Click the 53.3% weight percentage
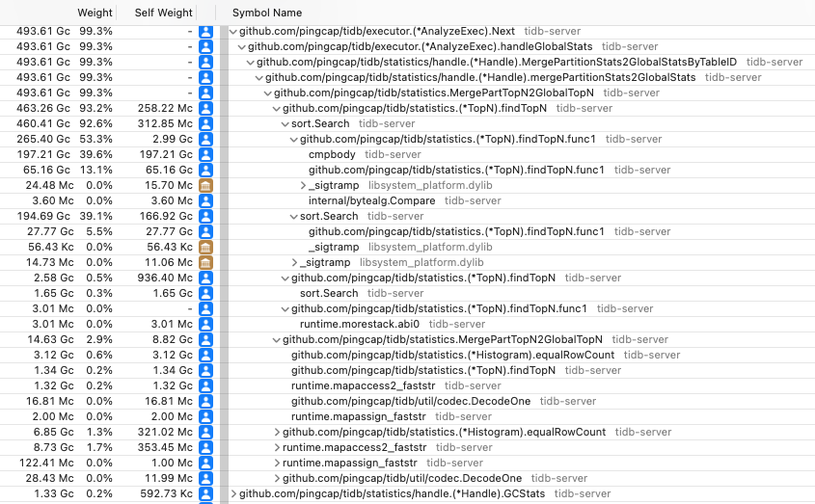 95,139
